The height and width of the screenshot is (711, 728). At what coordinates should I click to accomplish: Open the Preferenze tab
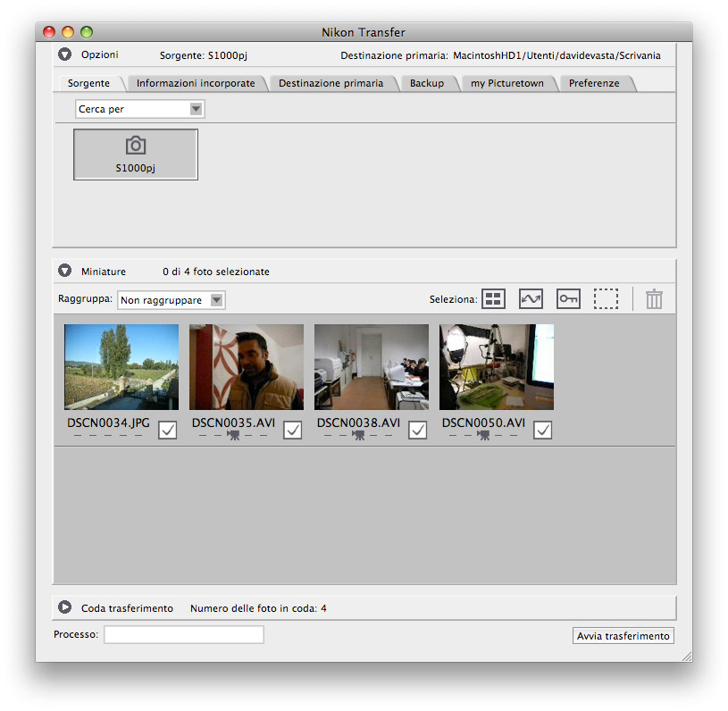tap(594, 83)
